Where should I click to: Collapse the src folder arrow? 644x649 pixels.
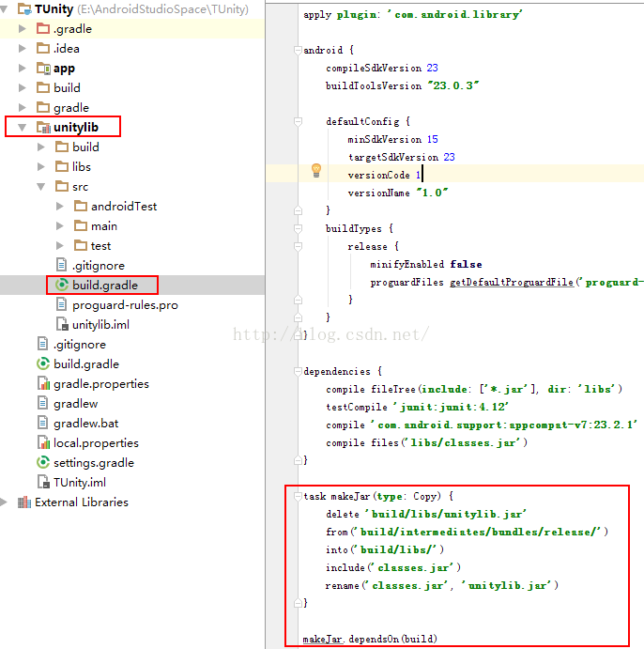pos(41,187)
